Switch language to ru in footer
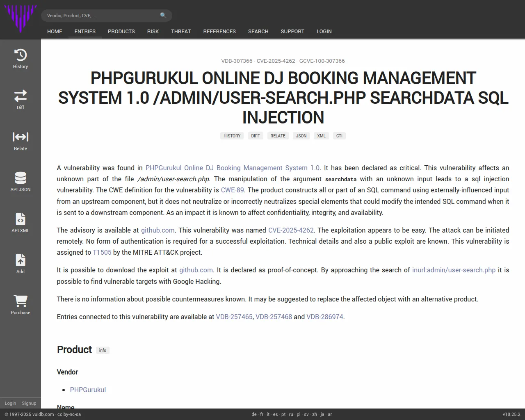This screenshot has width=525, height=420. click(291, 414)
